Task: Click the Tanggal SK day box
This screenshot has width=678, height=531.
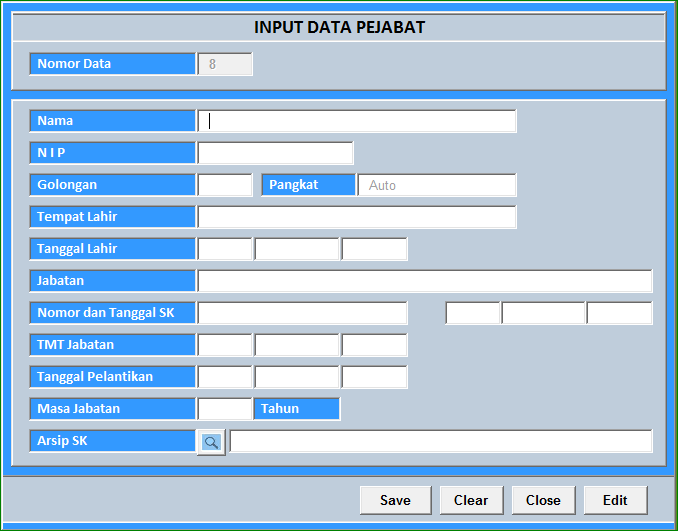Action: (x=473, y=313)
